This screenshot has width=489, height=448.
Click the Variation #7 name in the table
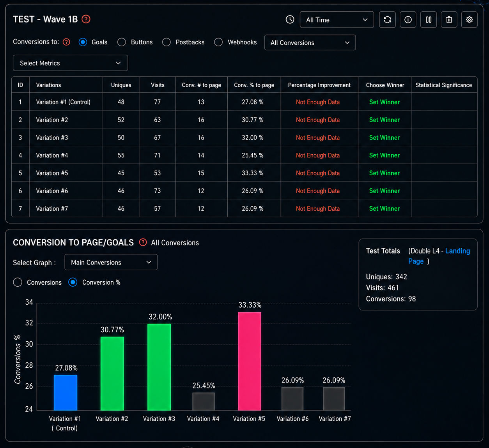coord(52,208)
